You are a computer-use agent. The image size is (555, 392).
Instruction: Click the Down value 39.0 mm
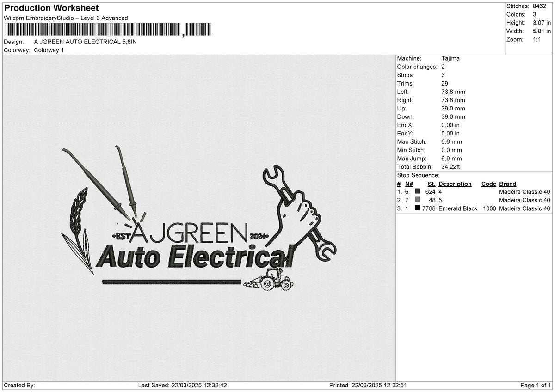pos(453,116)
